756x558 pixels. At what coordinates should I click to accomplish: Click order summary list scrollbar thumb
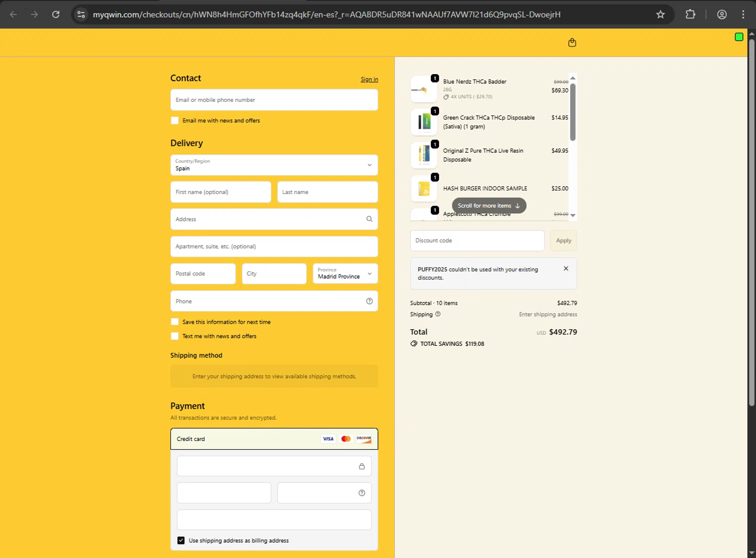pos(573,112)
